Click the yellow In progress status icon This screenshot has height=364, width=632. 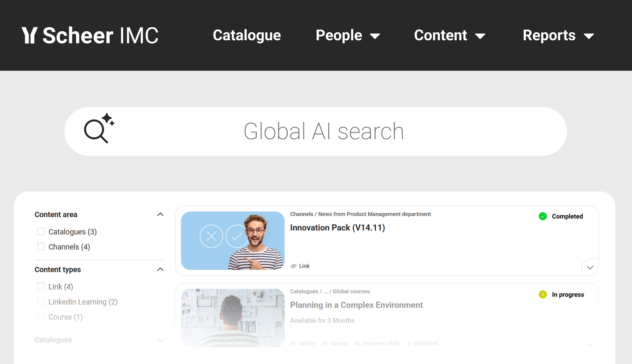(543, 294)
